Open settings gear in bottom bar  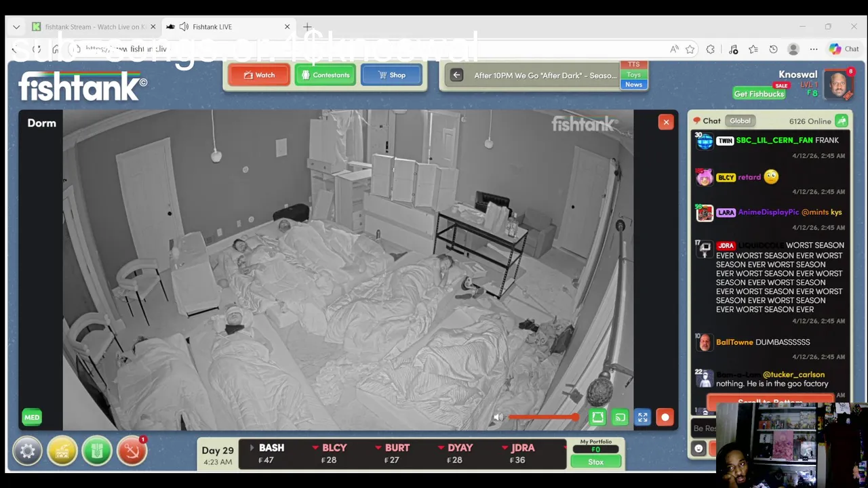pyautogui.click(x=27, y=451)
